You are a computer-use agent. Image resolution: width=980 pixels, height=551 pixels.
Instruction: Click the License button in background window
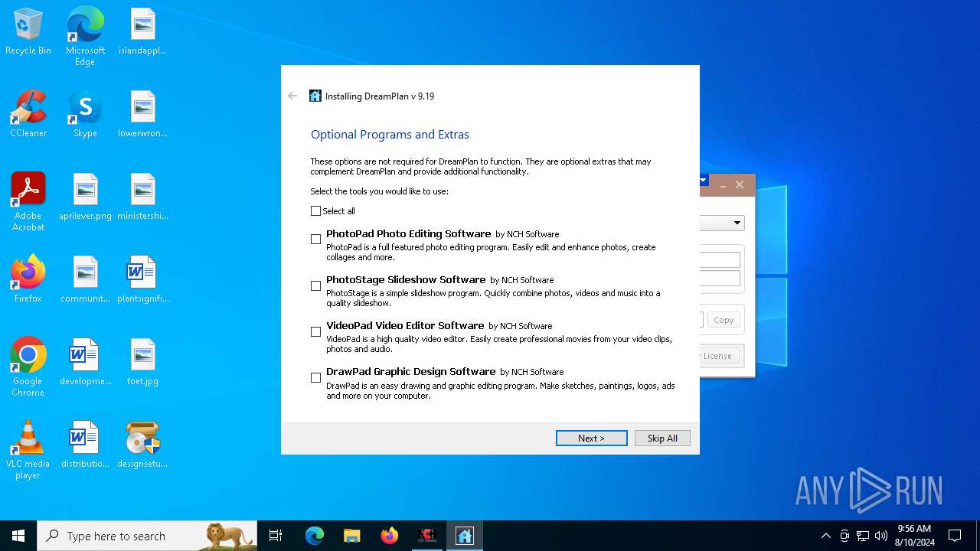720,356
